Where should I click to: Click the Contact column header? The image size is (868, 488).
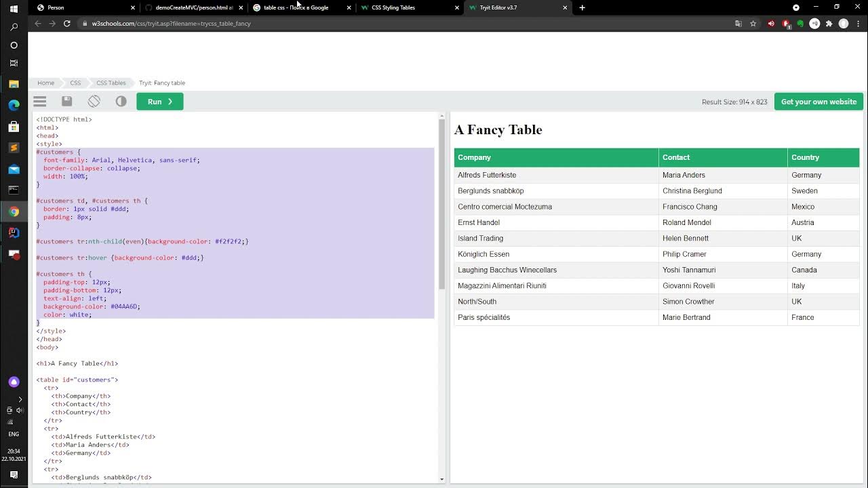point(723,157)
